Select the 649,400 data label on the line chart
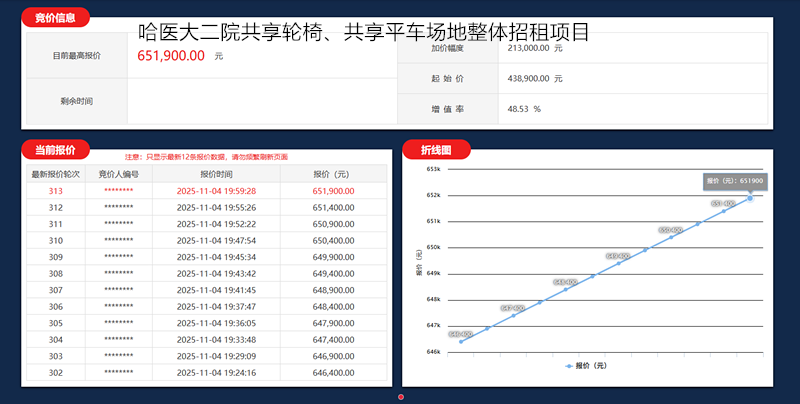 [617, 256]
